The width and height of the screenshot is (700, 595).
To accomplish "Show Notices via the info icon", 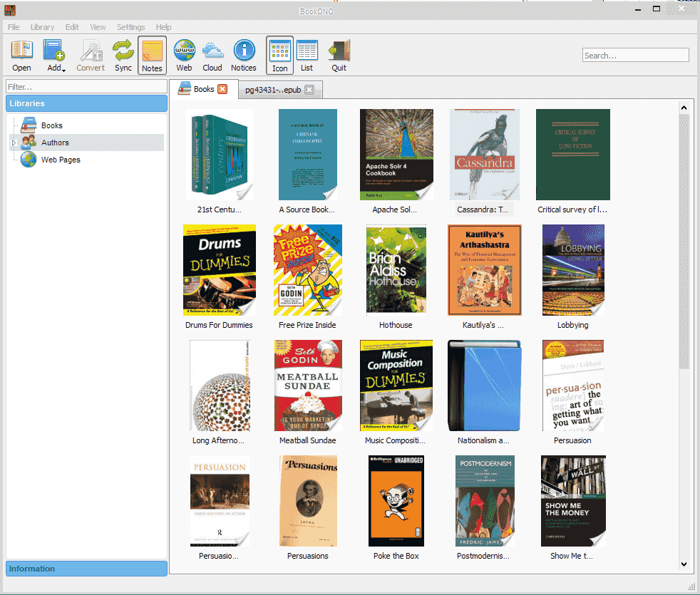I will [244, 56].
